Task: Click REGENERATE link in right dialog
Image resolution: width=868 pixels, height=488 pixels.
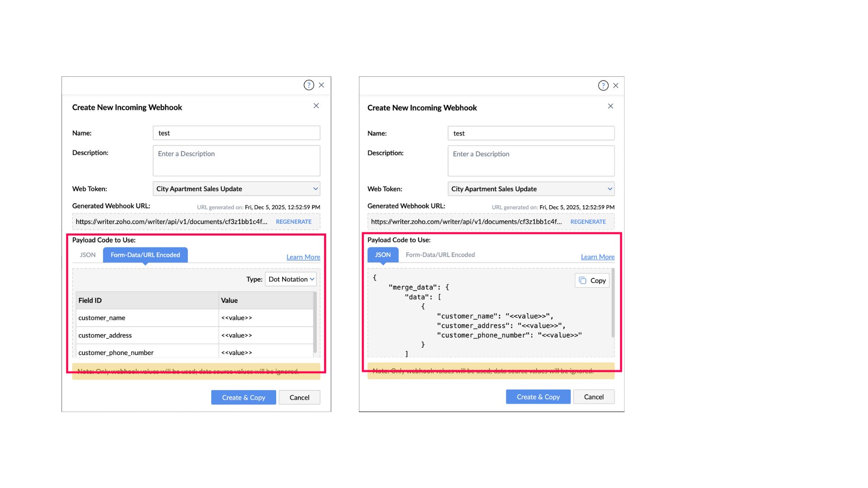Action: pyautogui.click(x=588, y=222)
